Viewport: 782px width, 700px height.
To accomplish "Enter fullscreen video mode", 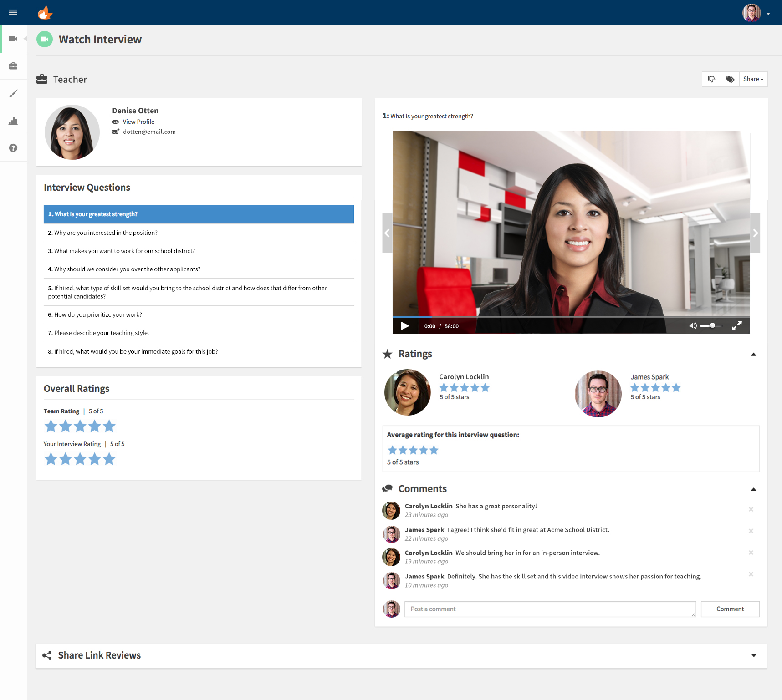I will coord(736,326).
